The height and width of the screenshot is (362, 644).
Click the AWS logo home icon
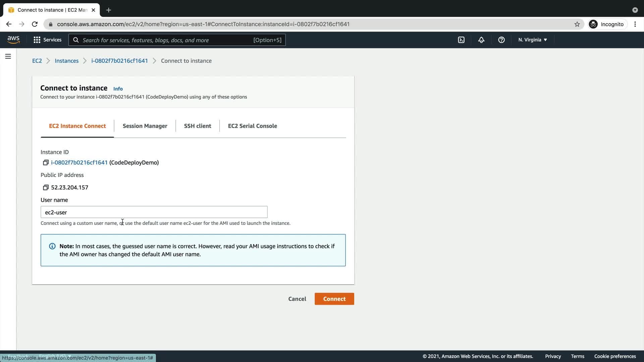[x=13, y=40]
